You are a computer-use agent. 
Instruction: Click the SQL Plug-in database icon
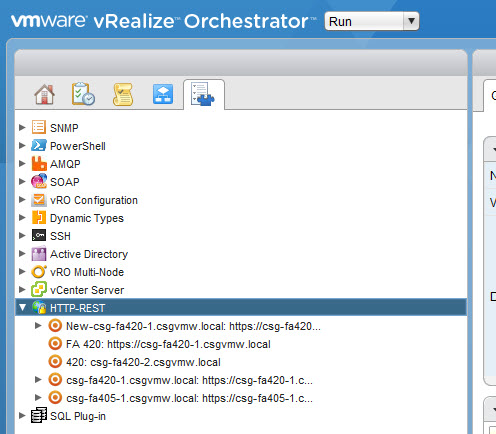click(39, 415)
